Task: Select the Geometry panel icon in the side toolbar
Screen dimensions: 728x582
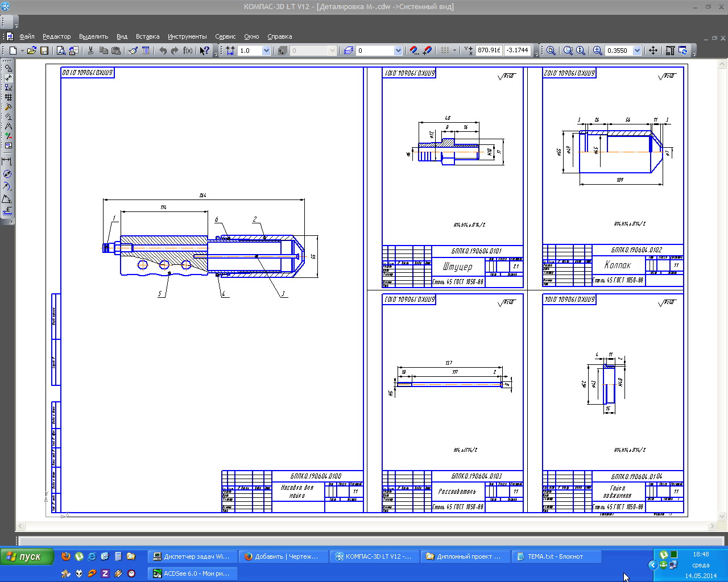Action: (8, 68)
